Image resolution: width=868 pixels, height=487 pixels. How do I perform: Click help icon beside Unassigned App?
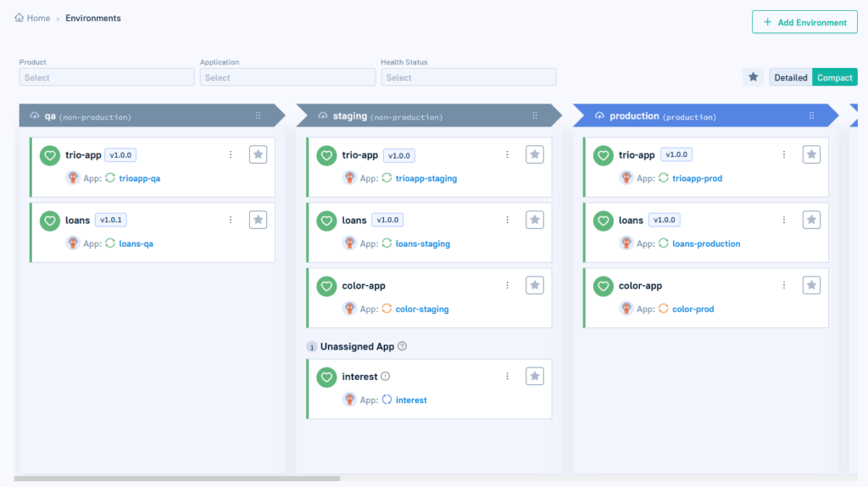tap(403, 346)
